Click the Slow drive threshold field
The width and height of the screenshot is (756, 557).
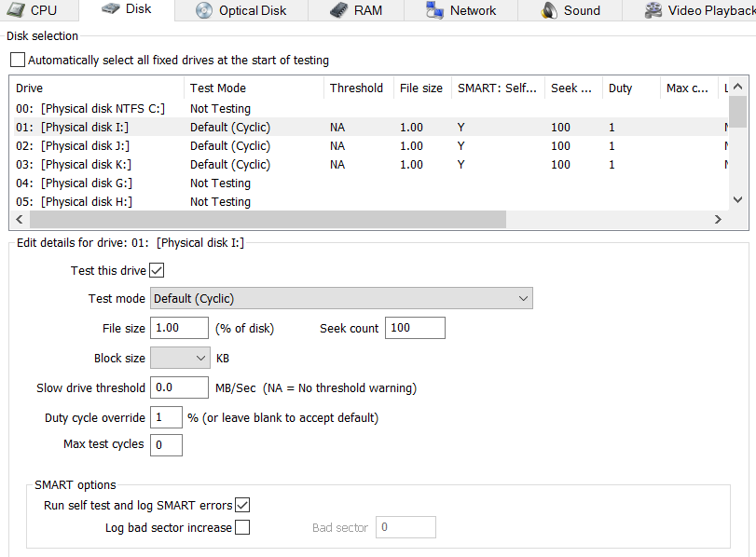(x=179, y=387)
